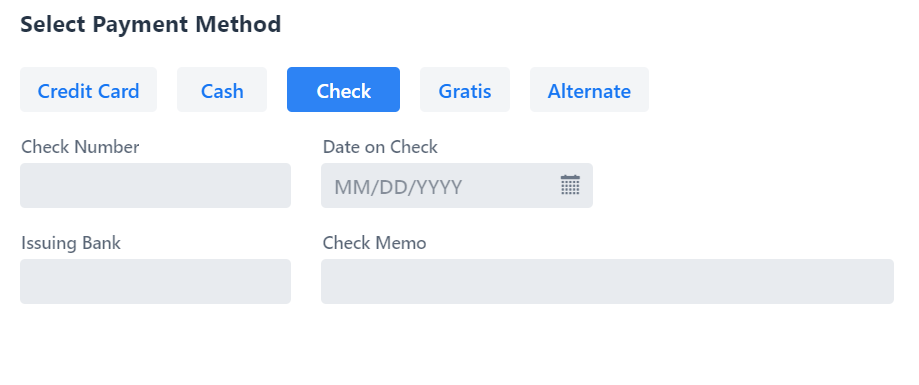This screenshot has height=385, width=919.
Task: Pick the Alternate payment method
Action: coord(589,90)
